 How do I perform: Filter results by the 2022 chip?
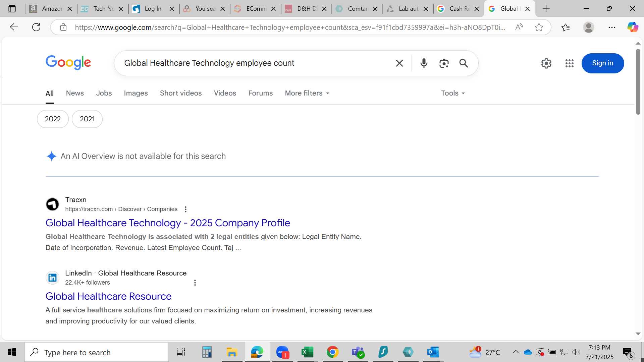[53, 119]
